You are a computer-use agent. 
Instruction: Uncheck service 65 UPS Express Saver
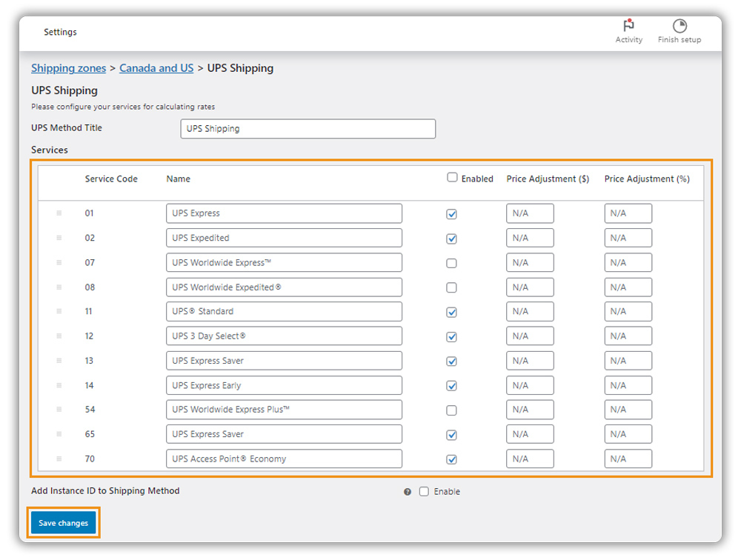point(451,435)
